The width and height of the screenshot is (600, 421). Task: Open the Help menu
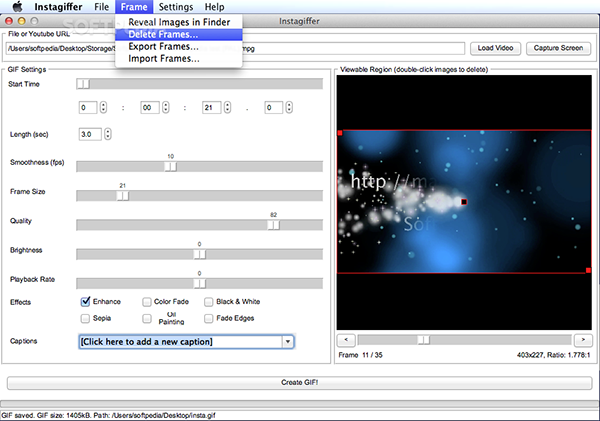pos(214,7)
